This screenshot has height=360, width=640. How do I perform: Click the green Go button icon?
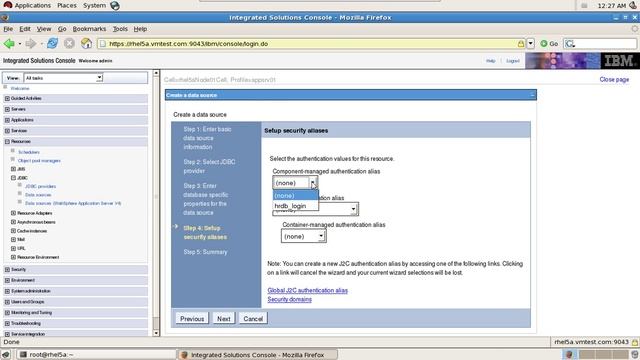(544, 44)
